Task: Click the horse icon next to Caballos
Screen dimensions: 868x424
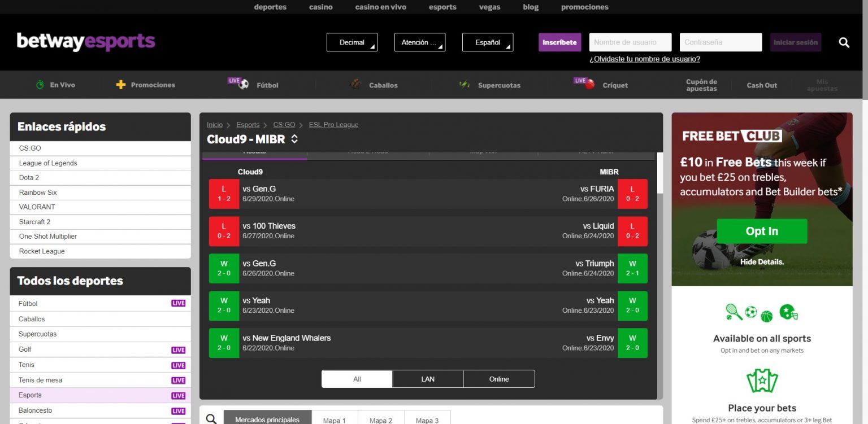Action: click(355, 84)
